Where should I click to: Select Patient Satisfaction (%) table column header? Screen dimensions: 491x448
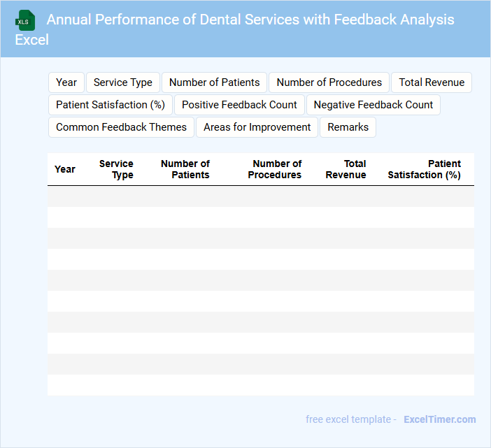coord(425,169)
